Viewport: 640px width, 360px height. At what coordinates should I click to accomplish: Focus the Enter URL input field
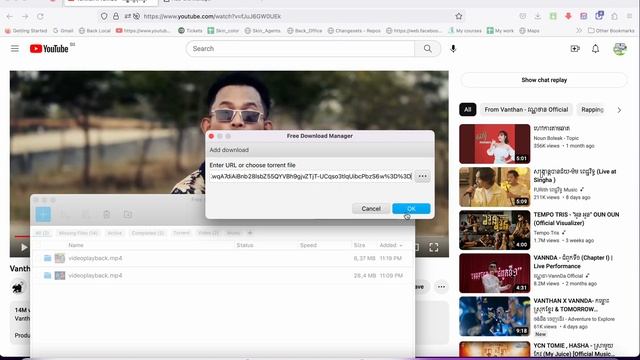point(311,176)
